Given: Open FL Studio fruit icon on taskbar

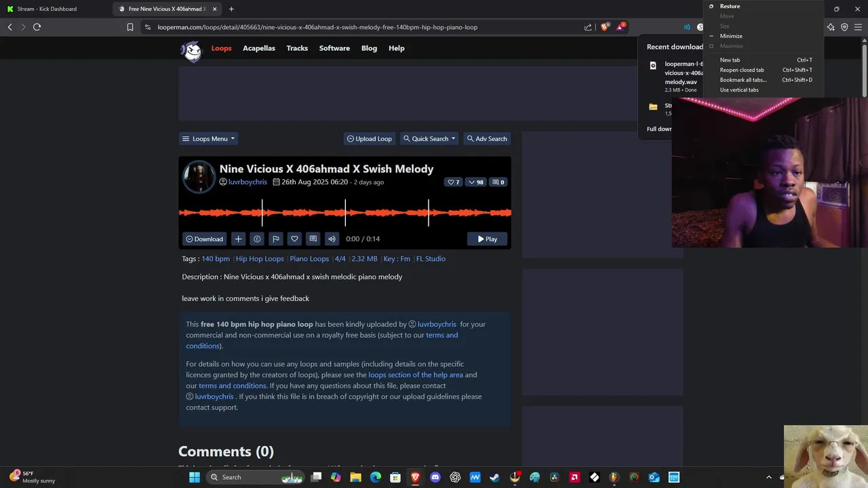Looking at the screenshot, I should click(x=614, y=477).
